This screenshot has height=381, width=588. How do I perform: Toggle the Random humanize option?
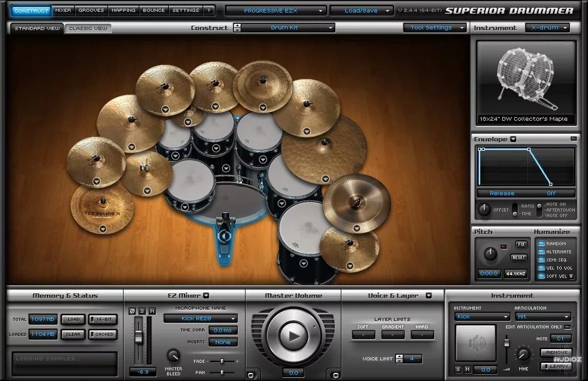(x=541, y=243)
